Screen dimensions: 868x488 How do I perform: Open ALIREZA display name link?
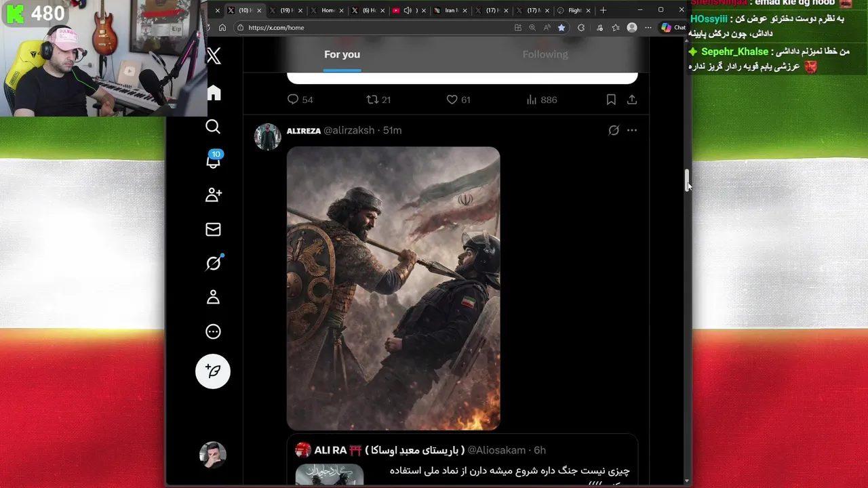click(304, 131)
